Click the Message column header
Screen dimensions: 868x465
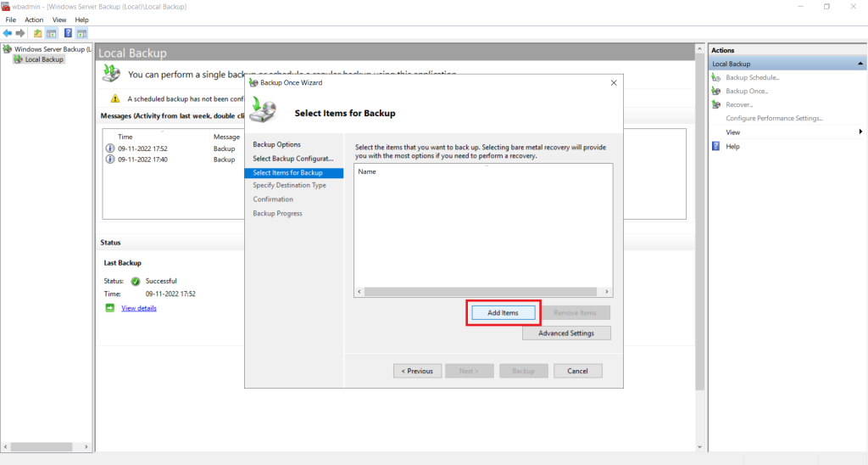tap(226, 137)
